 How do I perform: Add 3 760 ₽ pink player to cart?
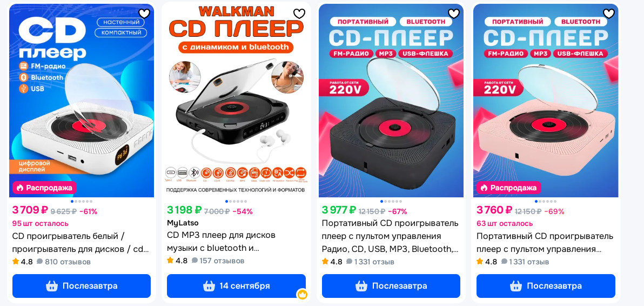(x=546, y=286)
